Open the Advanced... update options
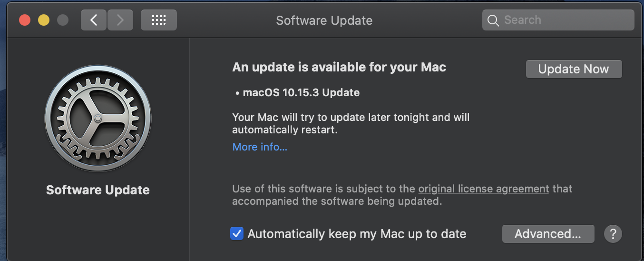The height and width of the screenshot is (261, 644). pos(548,234)
